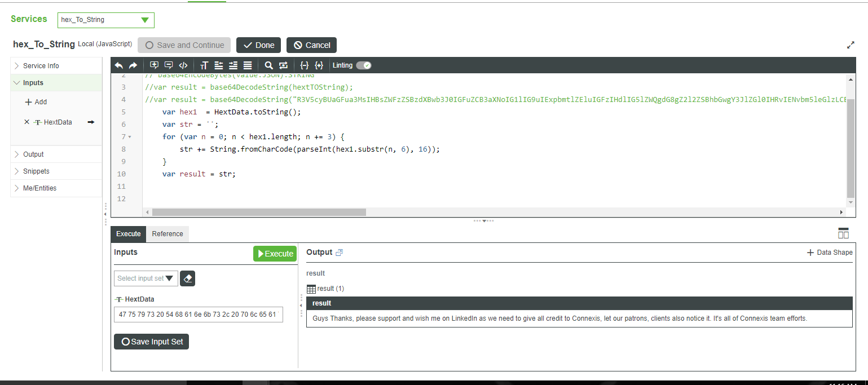Collapse all code with the fold icon
Screen dimensions: 868x385
point(305,65)
